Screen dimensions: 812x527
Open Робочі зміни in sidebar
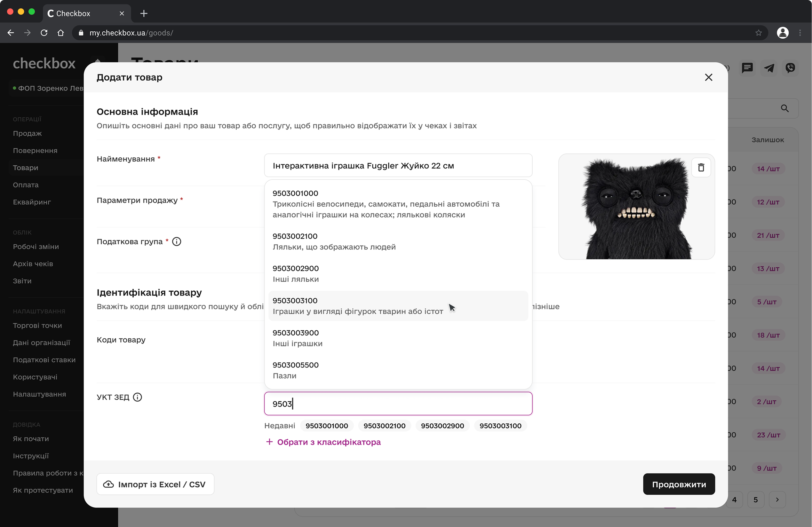click(36, 247)
